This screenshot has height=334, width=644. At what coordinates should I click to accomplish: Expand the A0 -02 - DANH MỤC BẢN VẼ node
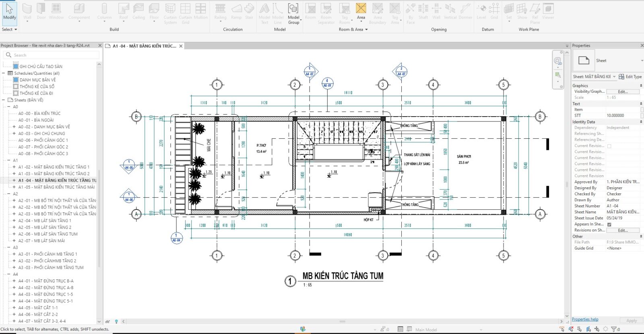14,127
